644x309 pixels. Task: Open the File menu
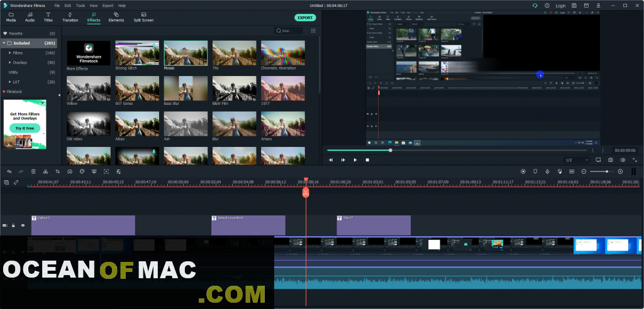57,6
